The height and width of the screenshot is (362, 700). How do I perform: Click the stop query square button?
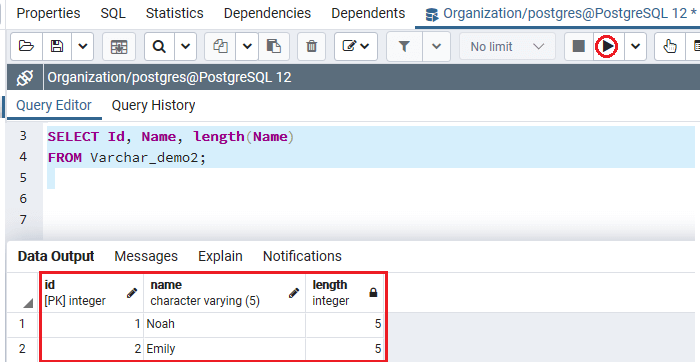579,46
